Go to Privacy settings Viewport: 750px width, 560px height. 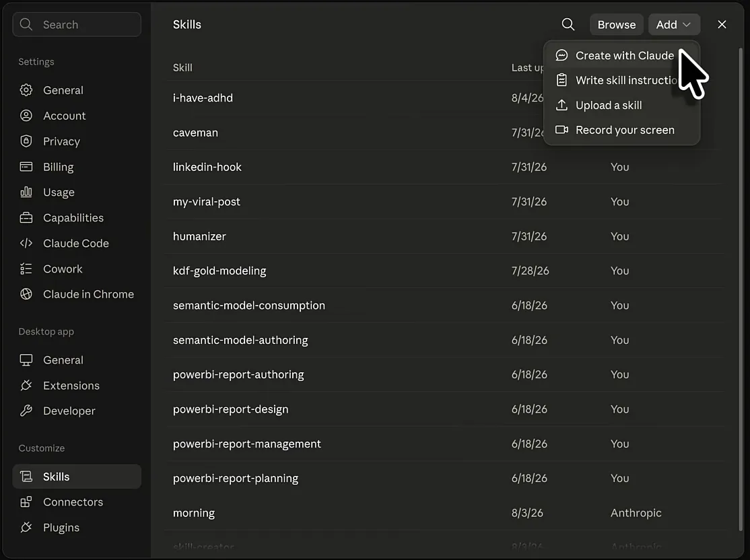tap(77, 141)
